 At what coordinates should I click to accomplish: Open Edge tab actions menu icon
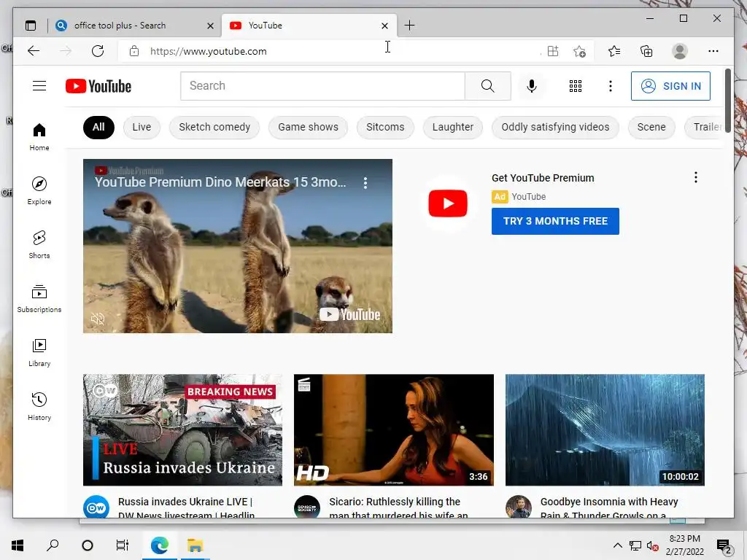coord(31,26)
